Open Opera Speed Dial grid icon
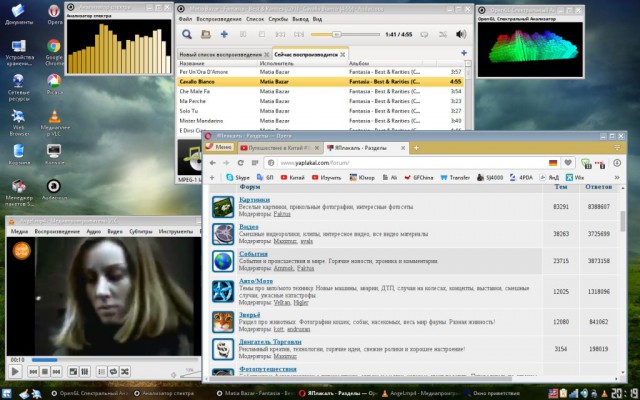This screenshot has width=640, height=400. [255, 163]
